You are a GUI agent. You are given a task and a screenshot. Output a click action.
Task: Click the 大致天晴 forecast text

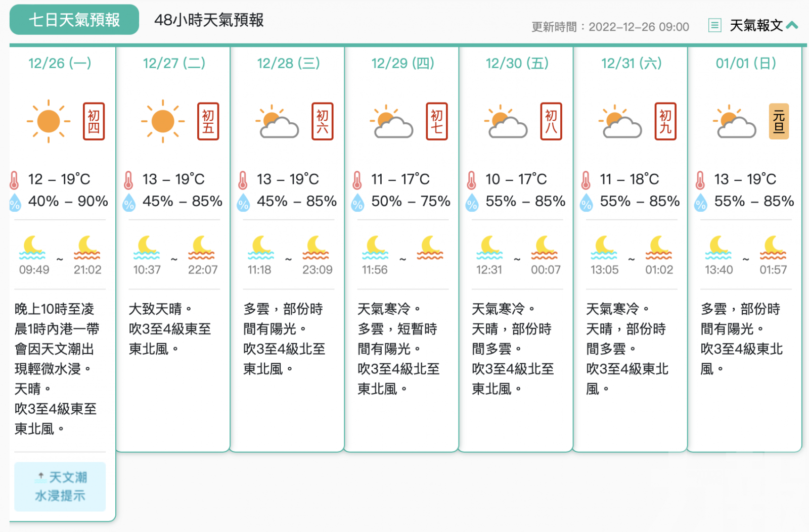[x=160, y=309]
